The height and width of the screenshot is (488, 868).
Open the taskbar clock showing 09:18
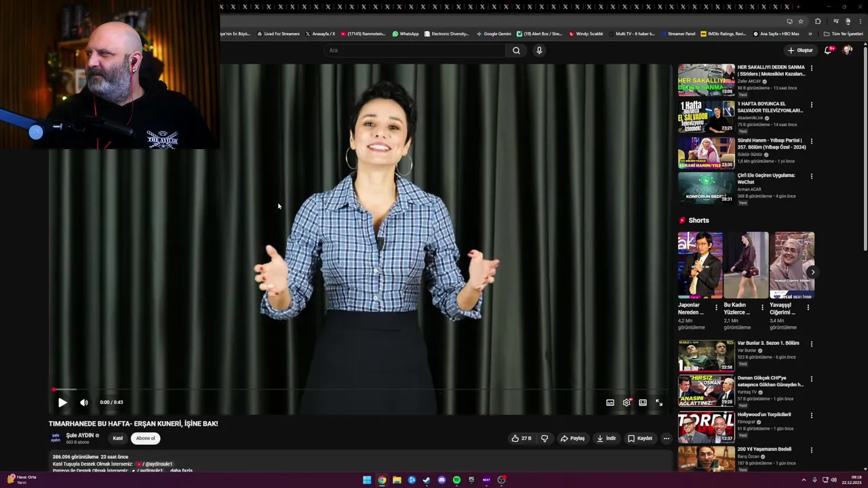point(852,480)
